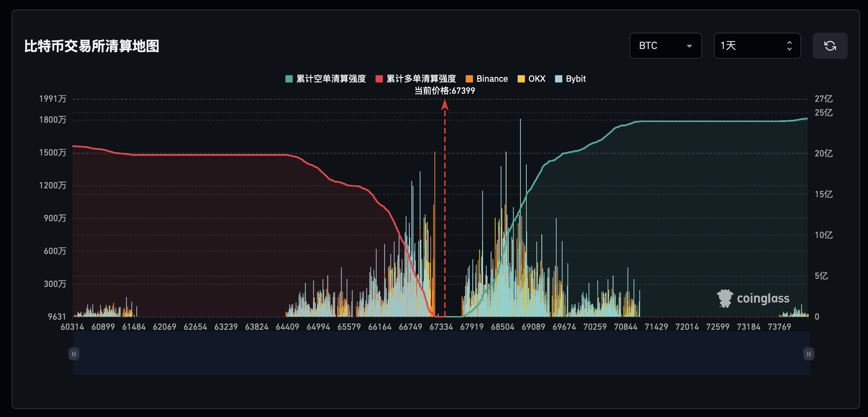
Task: Click the 当前价格:67399 label
Action: (x=445, y=91)
